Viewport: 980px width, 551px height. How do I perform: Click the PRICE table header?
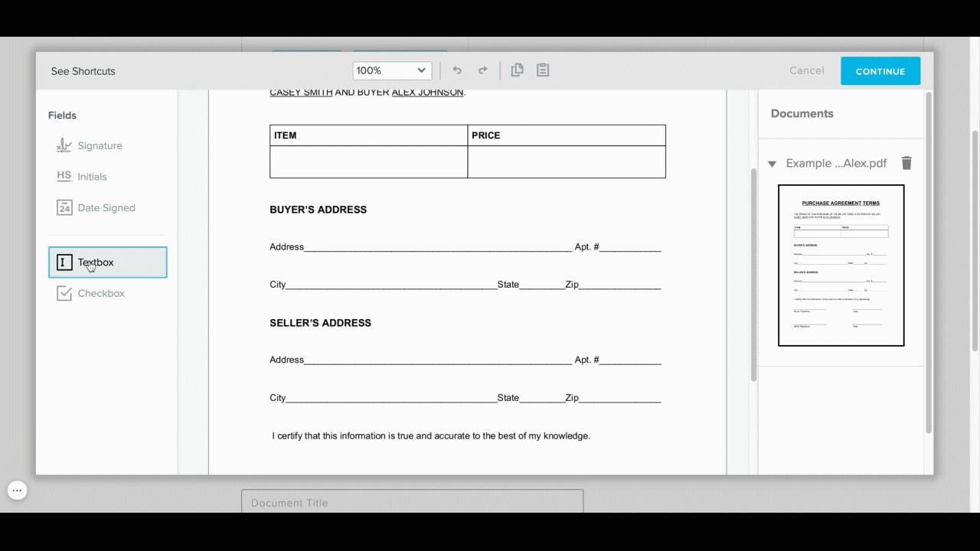pos(486,135)
